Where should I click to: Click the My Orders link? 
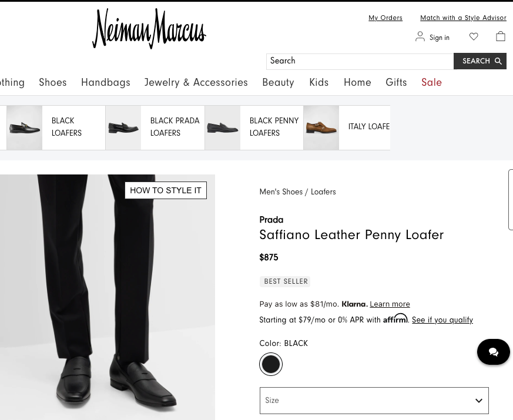click(x=385, y=18)
